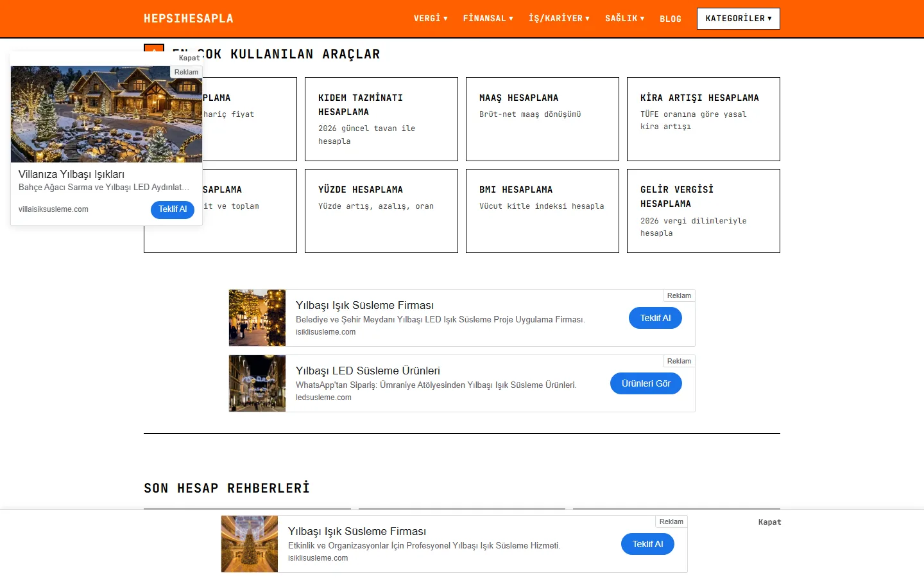The width and height of the screenshot is (924, 578).
Task: Click the villa Christmas lights ad image
Action: point(107,114)
